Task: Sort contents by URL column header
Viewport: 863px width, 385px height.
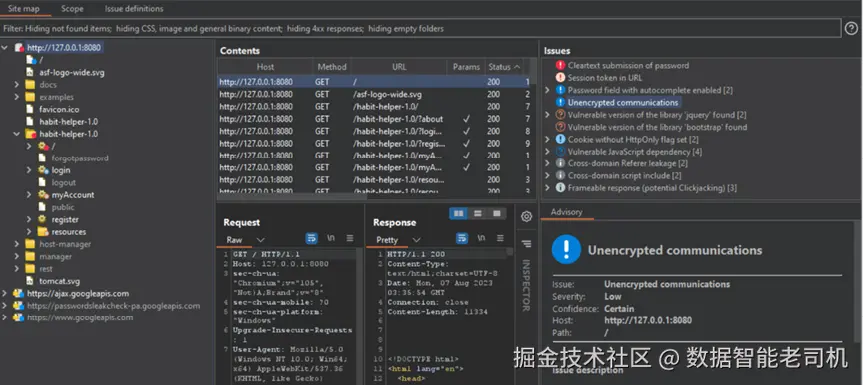Action: (x=399, y=67)
